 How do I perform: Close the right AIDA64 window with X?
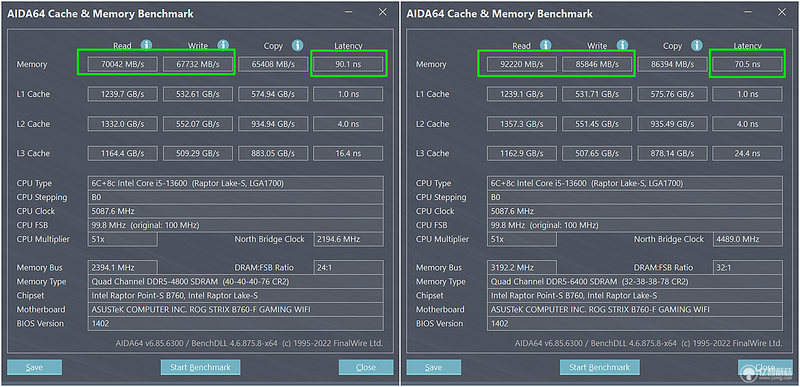[782, 12]
